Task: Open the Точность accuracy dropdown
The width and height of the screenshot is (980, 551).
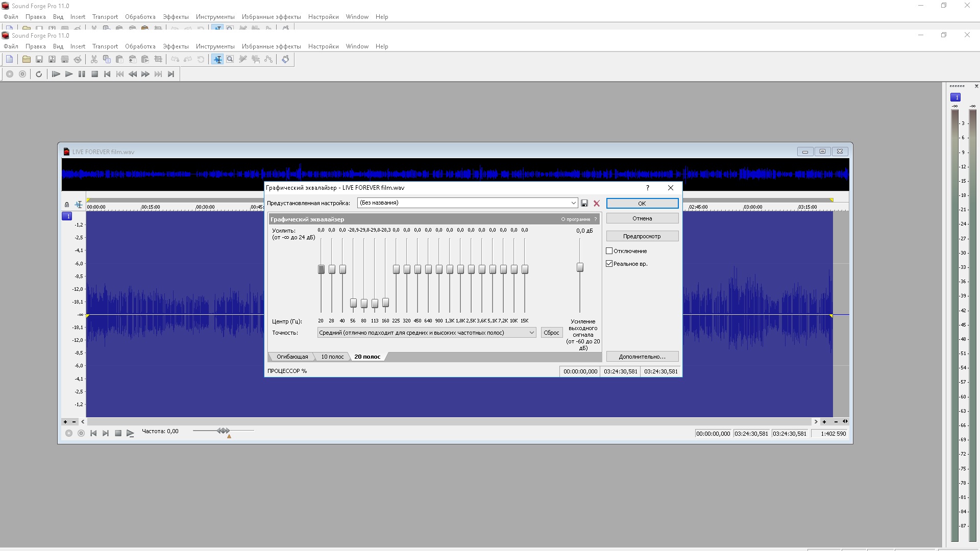Action: pos(531,333)
